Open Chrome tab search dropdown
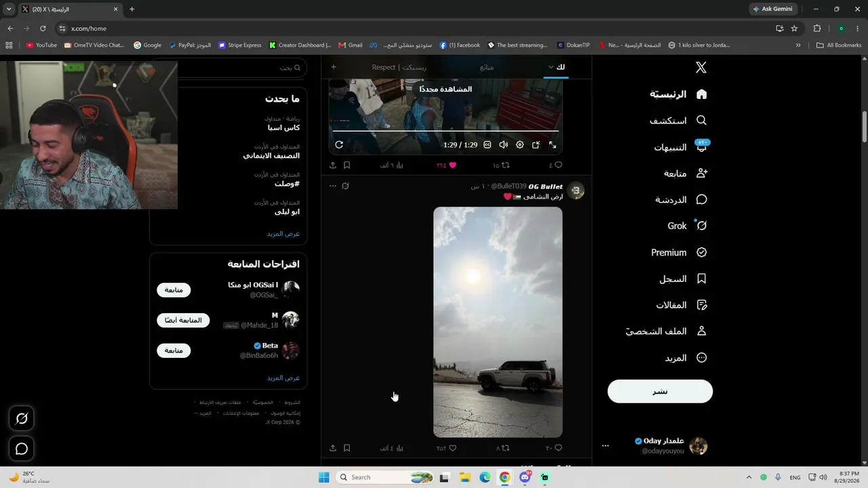The image size is (868, 488). 9,9
